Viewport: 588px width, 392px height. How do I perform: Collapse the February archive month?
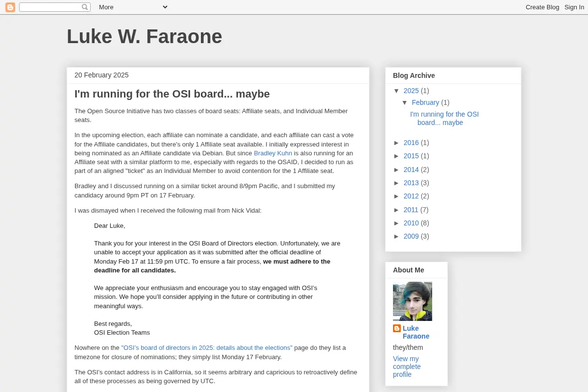click(405, 102)
